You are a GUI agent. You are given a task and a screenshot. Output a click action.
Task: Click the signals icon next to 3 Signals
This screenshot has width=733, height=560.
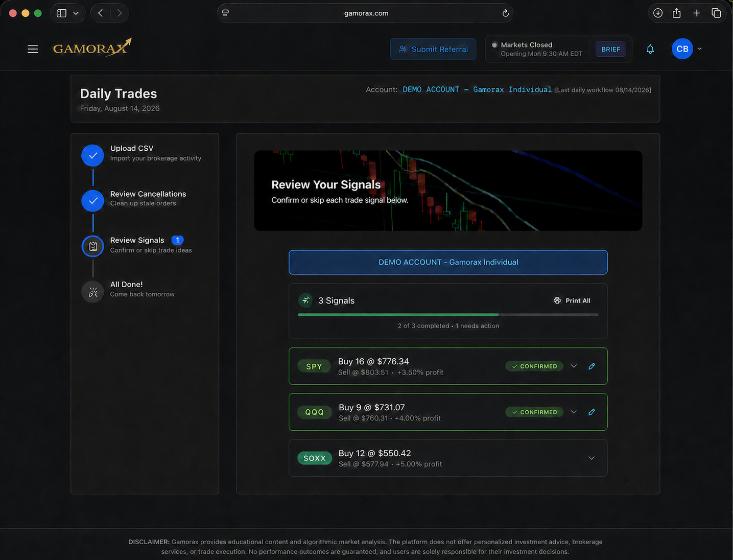coord(305,300)
